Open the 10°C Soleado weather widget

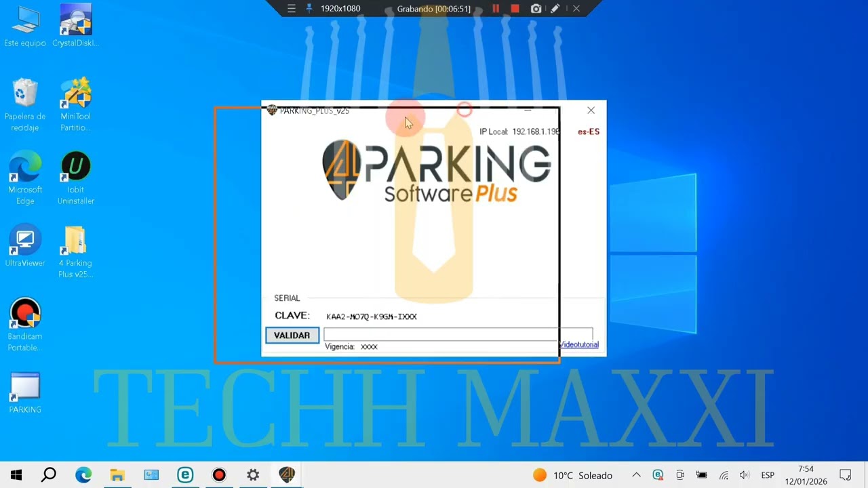(572, 475)
